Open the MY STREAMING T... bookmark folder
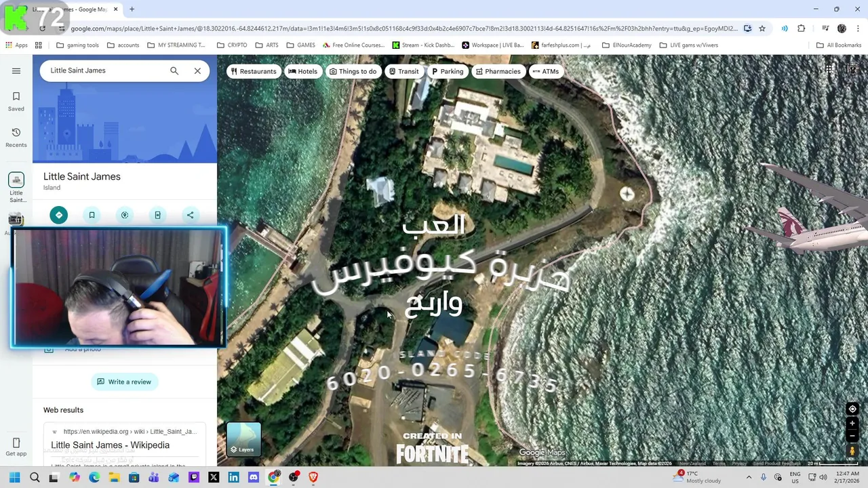The width and height of the screenshot is (868, 488). [176, 45]
